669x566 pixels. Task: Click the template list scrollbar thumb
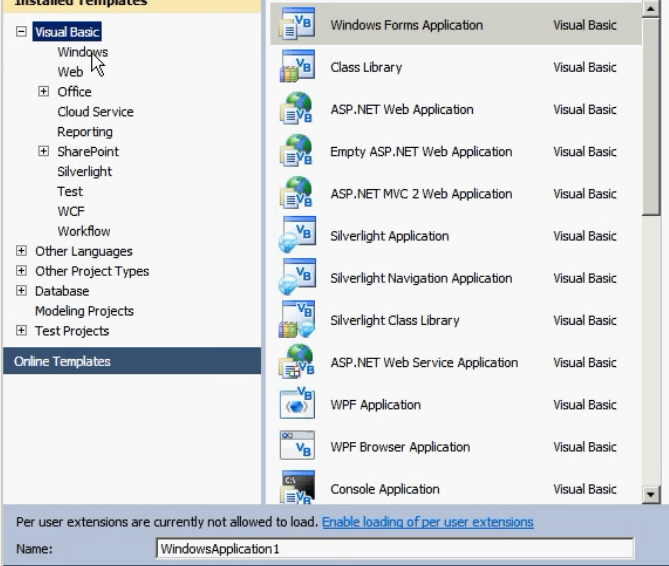(651, 117)
